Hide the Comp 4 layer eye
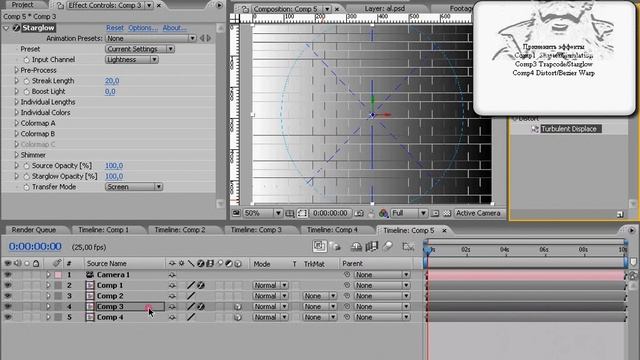 [8, 317]
